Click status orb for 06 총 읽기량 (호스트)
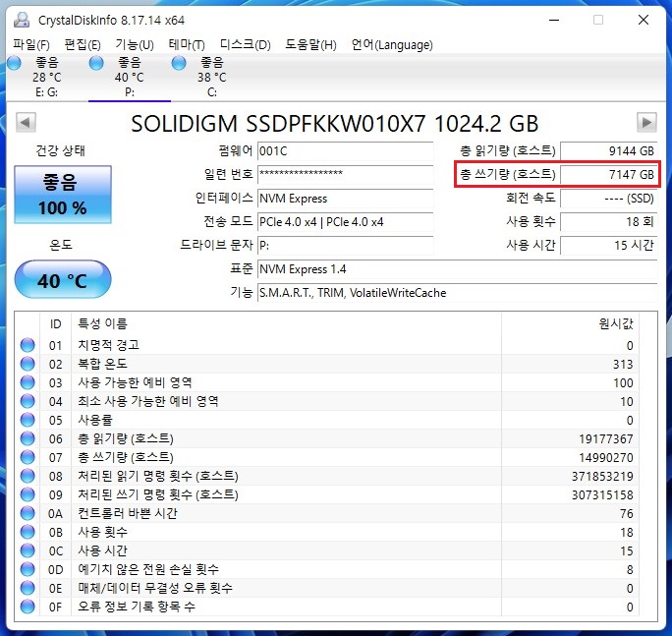672x636 pixels. pyautogui.click(x=28, y=438)
